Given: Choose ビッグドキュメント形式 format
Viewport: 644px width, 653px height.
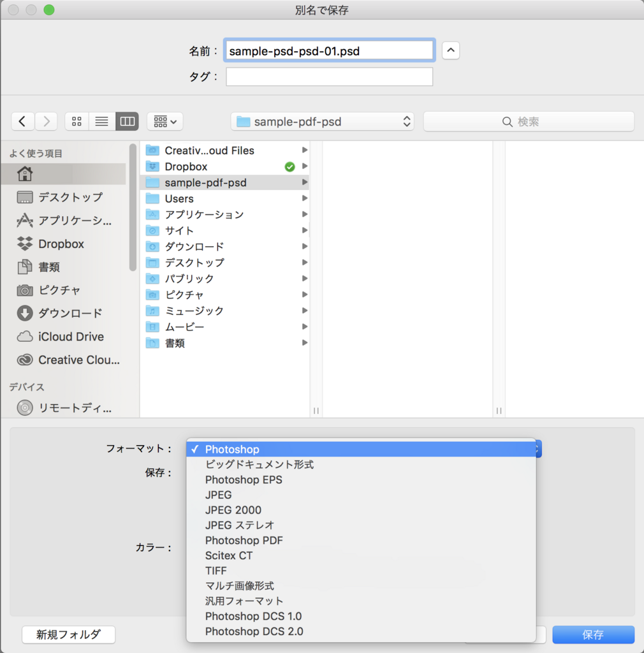Looking at the screenshot, I should point(362,464).
